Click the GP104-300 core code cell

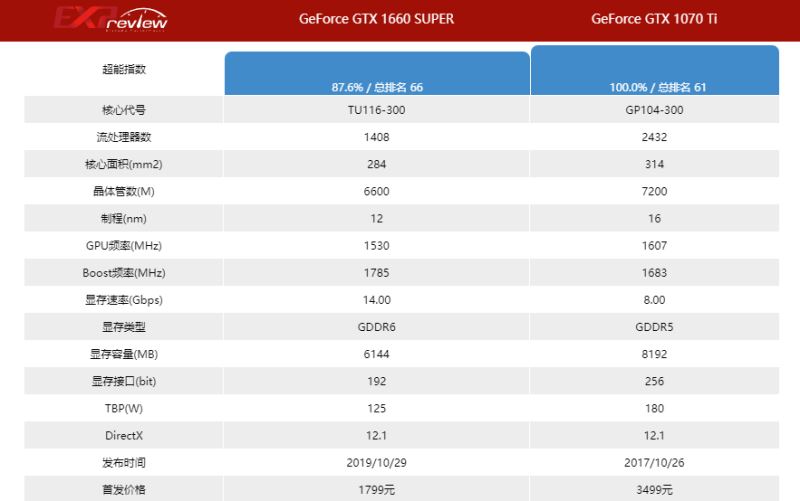click(656, 109)
